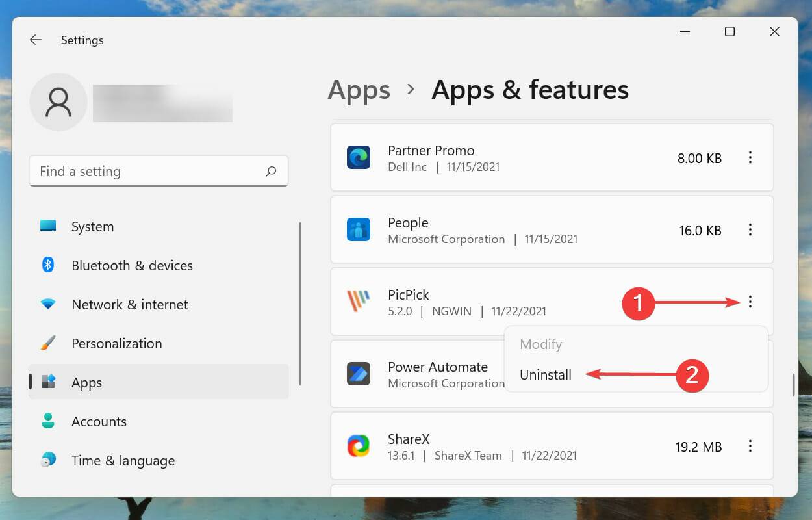Open more options for ShareX

click(750, 447)
